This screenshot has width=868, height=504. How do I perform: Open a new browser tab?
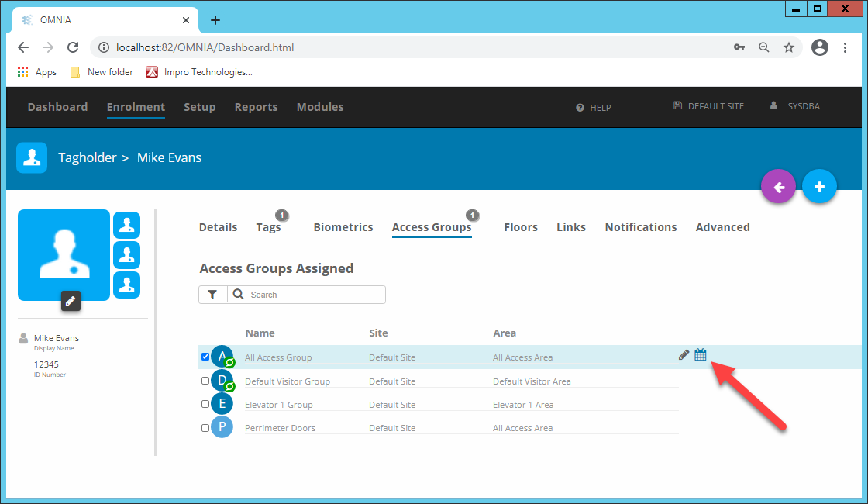(x=215, y=20)
